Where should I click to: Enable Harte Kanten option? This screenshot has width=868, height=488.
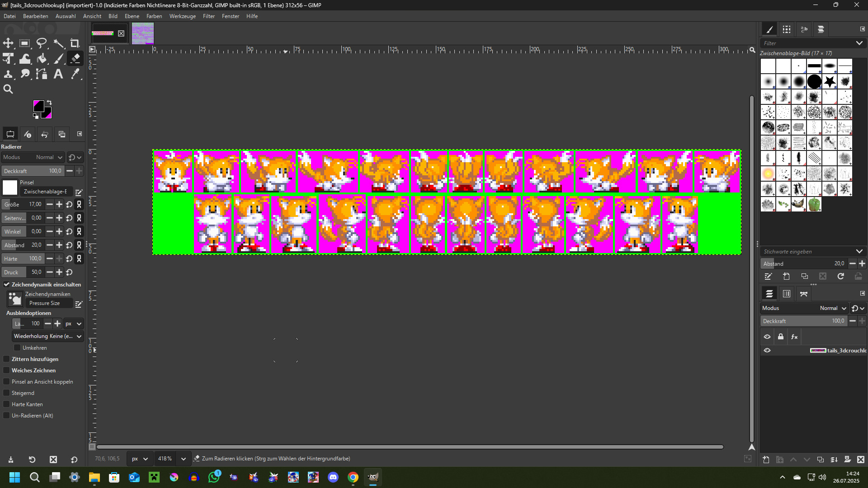click(6, 404)
